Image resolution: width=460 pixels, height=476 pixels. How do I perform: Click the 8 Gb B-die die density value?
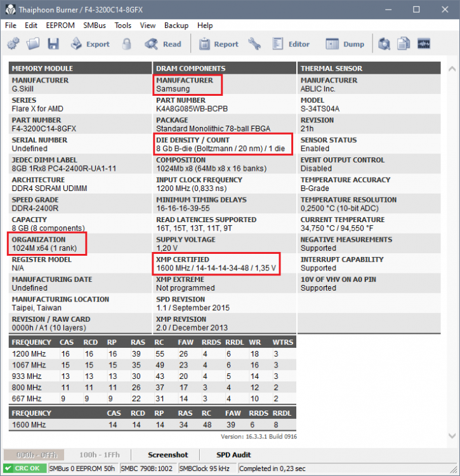point(221,149)
